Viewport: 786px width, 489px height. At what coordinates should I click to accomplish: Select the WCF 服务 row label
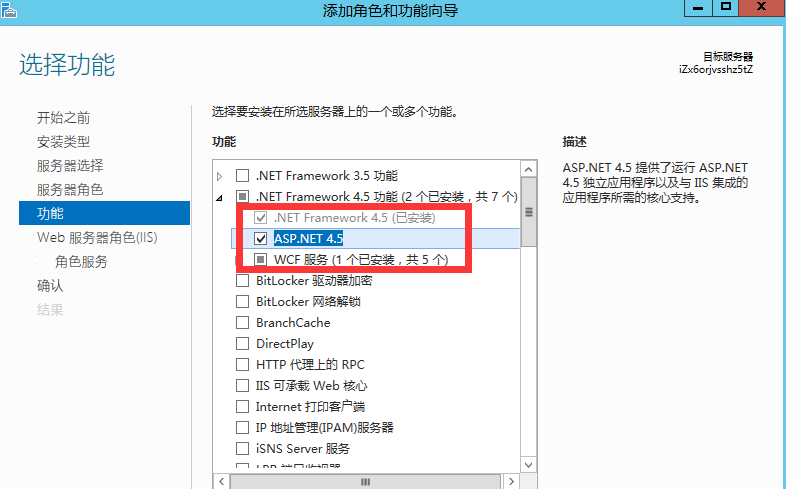click(x=361, y=260)
